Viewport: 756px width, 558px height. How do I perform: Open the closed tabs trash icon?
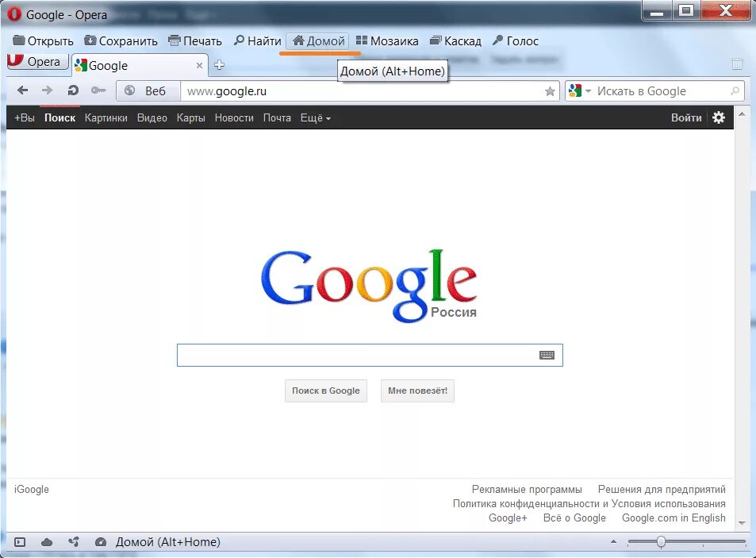(x=737, y=63)
